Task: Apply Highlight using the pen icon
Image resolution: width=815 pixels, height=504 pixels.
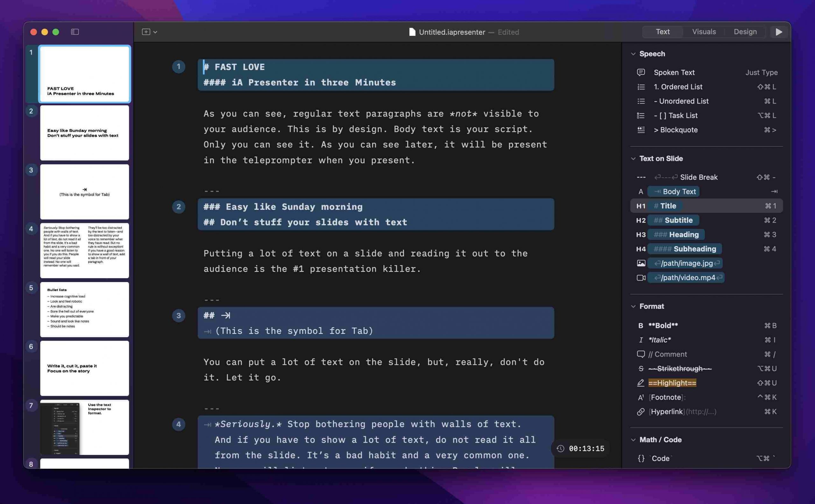Action: point(640,383)
